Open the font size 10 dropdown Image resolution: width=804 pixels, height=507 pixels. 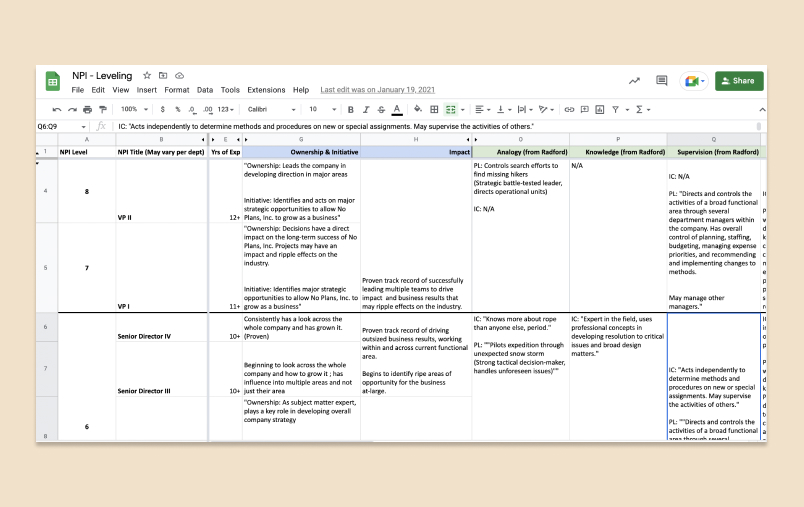322,109
